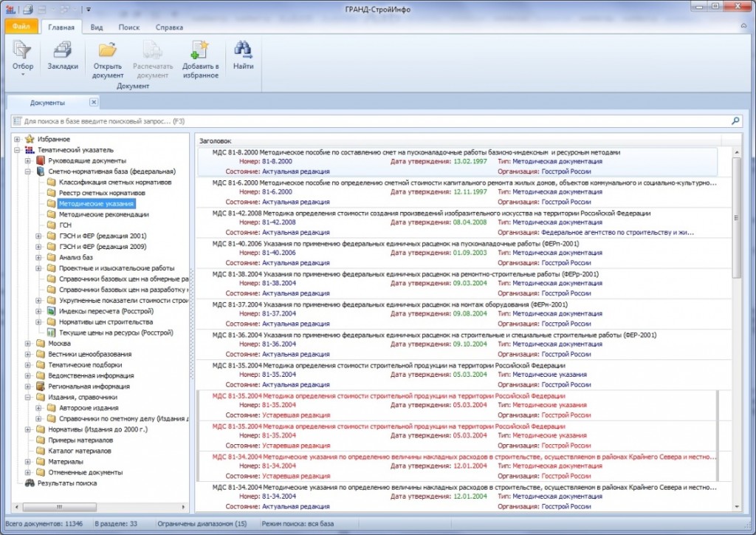The height and width of the screenshot is (535, 756).
Task: Click the chart icon of Текущие цены на ресурсы
Action: [x=51, y=333]
